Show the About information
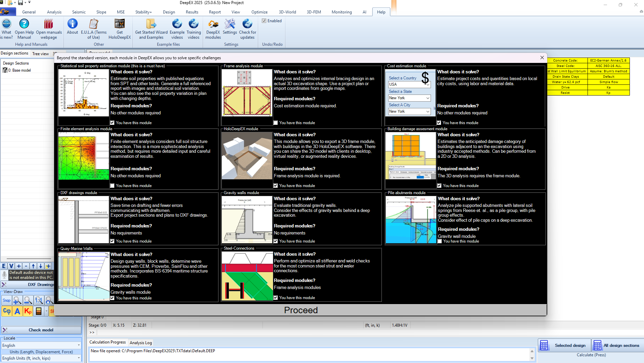The image size is (644, 363). [x=72, y=27]
